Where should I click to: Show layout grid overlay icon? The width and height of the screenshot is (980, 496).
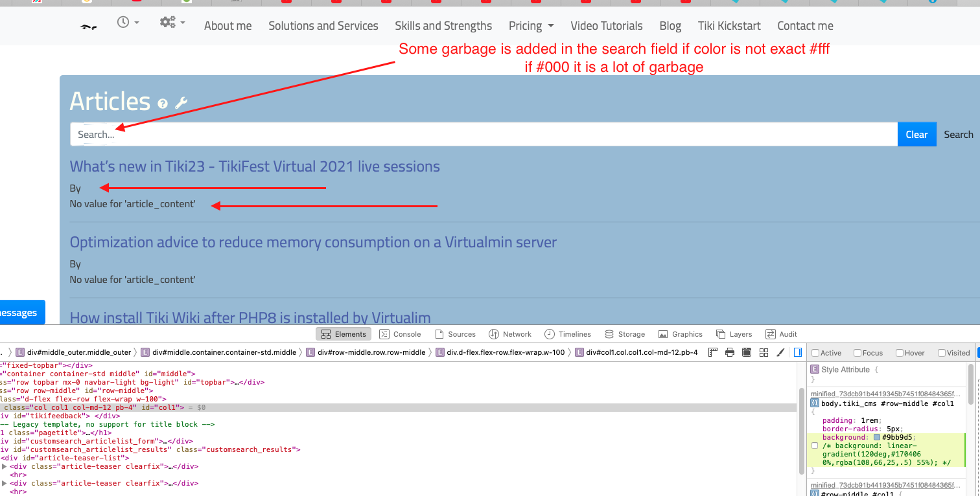[764, 352]
